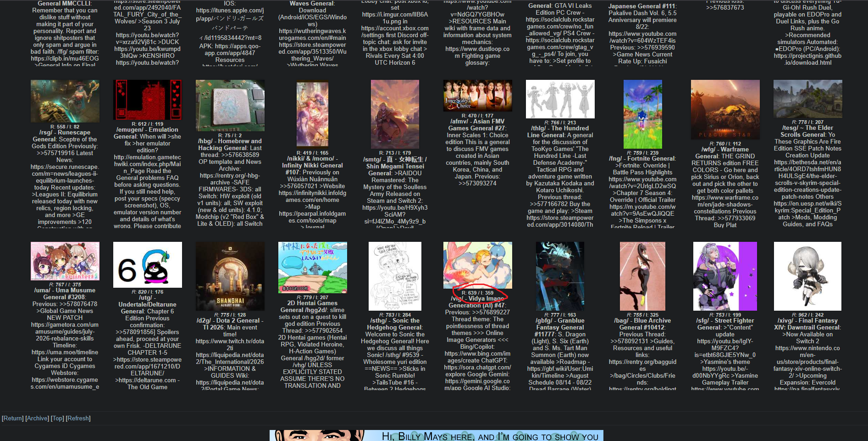This screenshot has height=441, width=868.
Task: Click the "R: 775 / I: 128" reply count
Action: tap(230, 315)
